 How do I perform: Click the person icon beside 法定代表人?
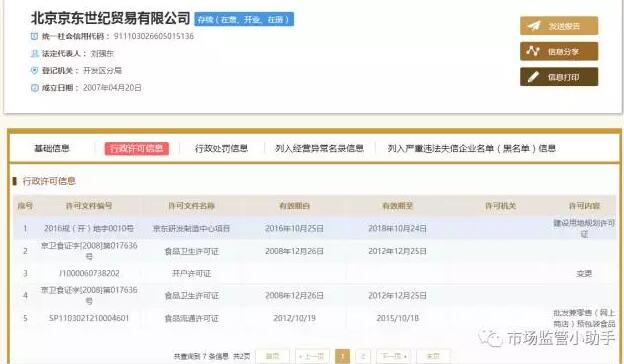coord(35,53)
